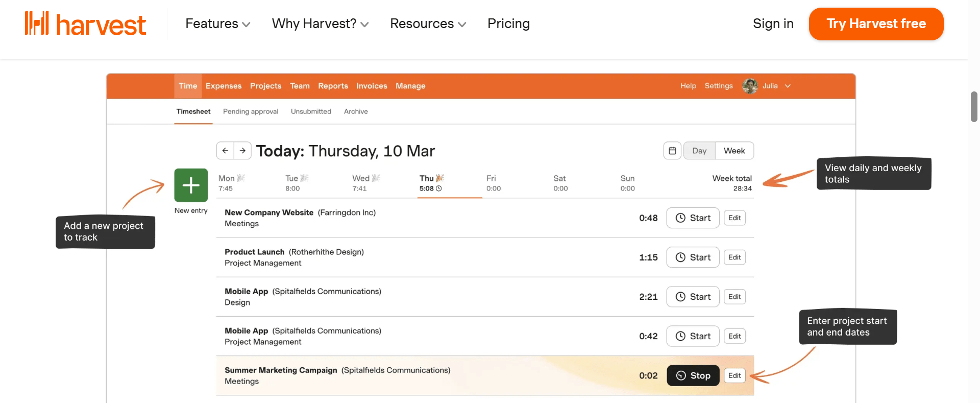Expand the Julia account chevron

(788, 86)
